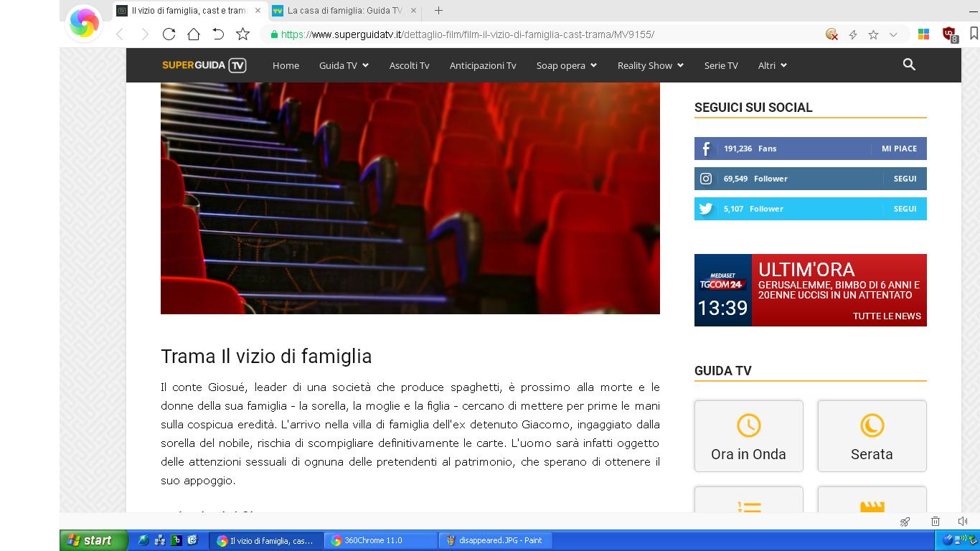Click the 'Trama Il vizio di famiglia' heading
Image resolution: width=980 pixels, height=551 pixels.
tap(266, 357)
